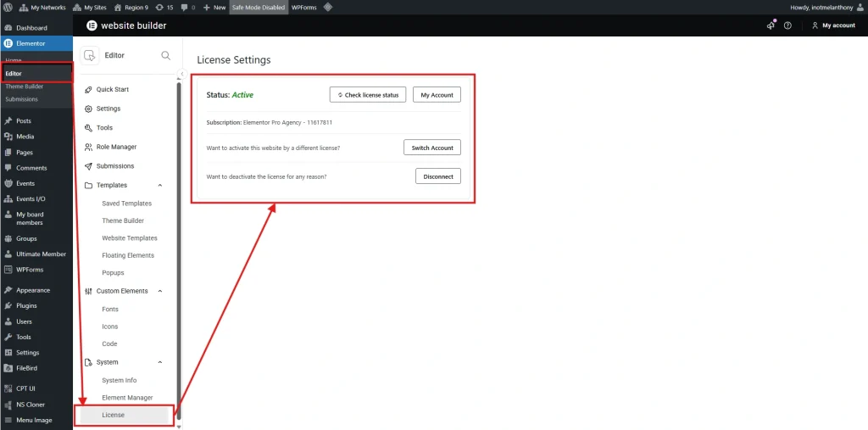868x430 pixels.
Task: Open My account in the Elementor header
Action: 834,25
